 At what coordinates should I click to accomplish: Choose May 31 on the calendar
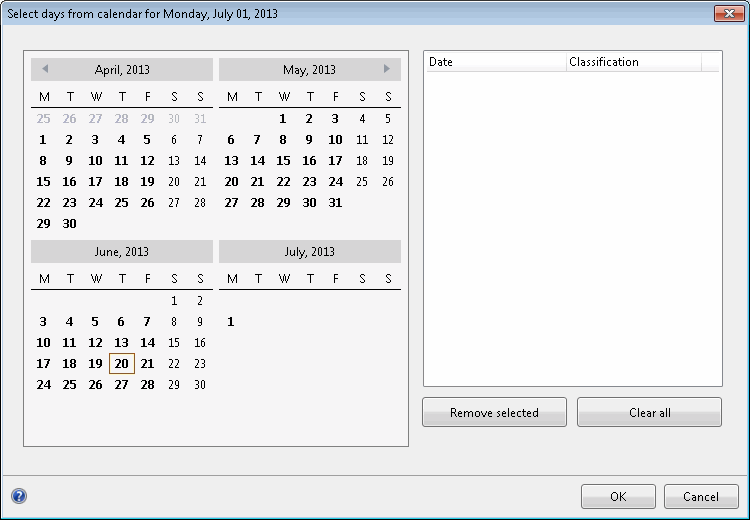point(335,203)
